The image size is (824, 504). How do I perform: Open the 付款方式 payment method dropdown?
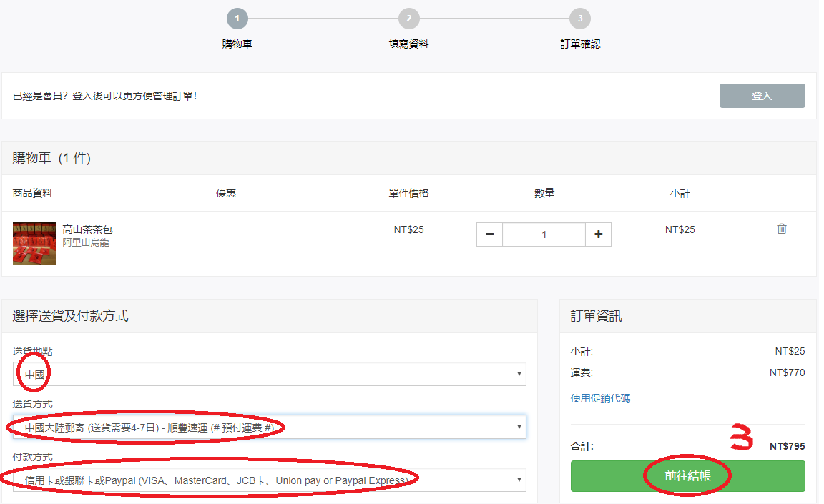click(270, 480)
